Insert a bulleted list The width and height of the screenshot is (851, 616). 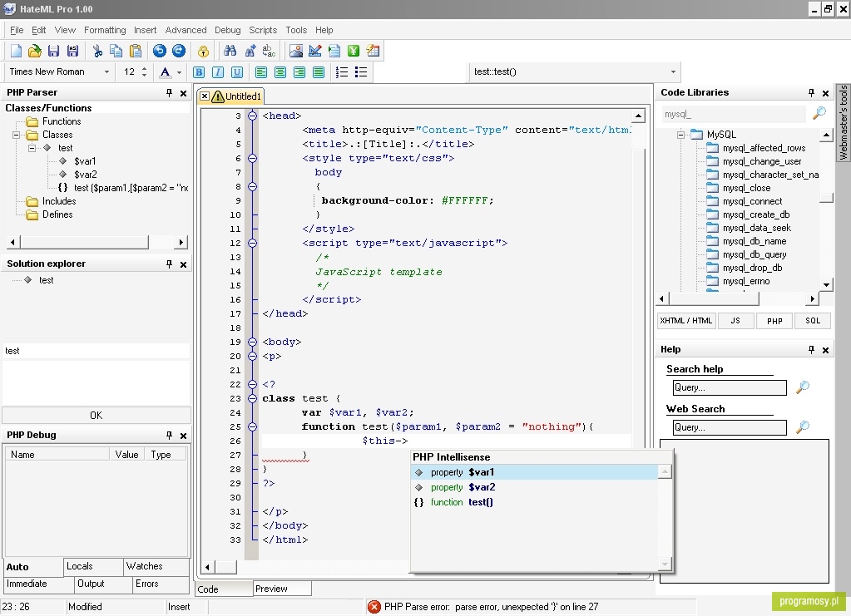[361, 72]
